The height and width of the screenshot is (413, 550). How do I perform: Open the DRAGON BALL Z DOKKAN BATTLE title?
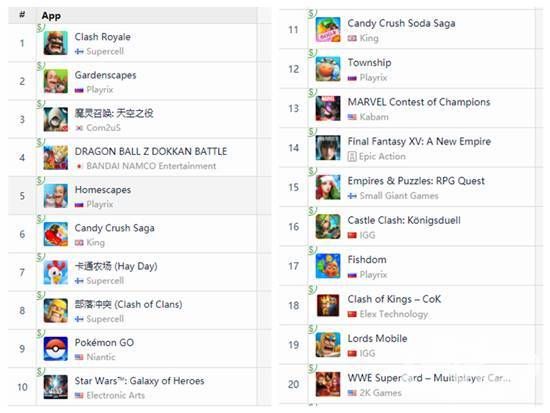[151, 151]
